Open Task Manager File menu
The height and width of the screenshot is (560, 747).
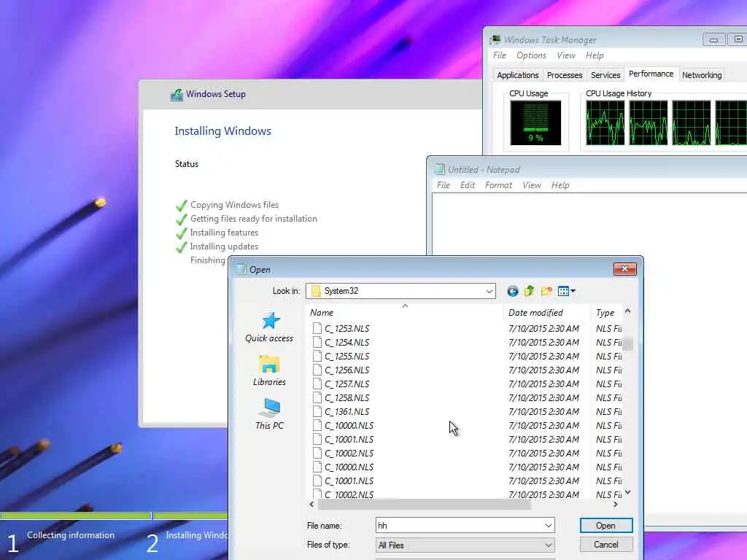click(x=500, y=55)
